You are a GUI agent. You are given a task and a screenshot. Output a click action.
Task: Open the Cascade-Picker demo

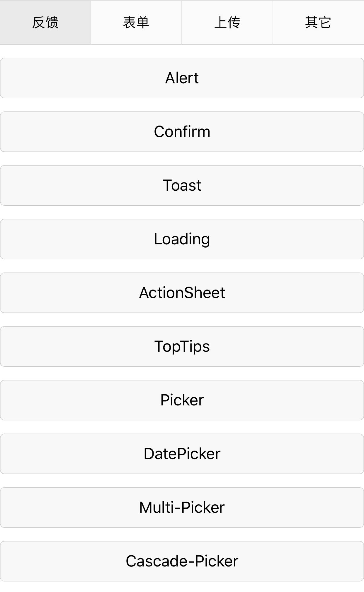182,561
